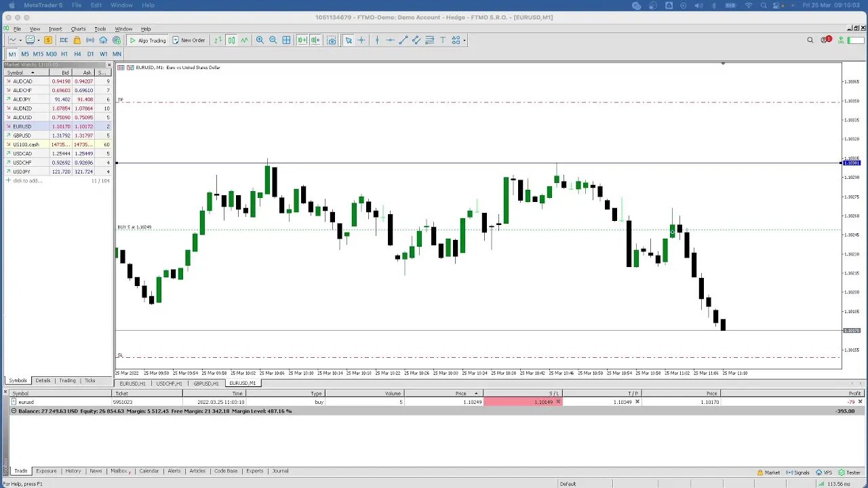
Task: Switch chart to line chart mode
Action: [x=244, y=40]
